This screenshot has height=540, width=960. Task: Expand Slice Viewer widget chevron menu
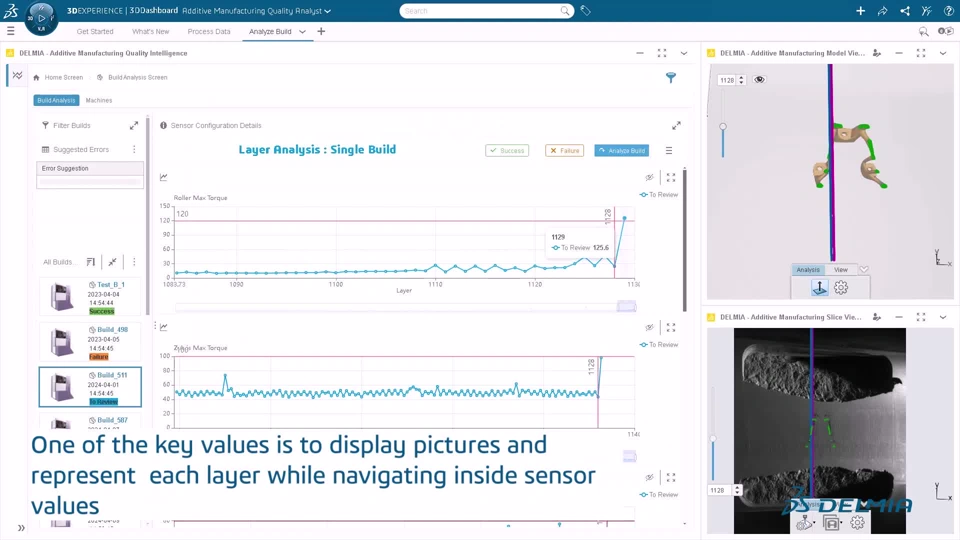pyautogui.click(x=943, y=317)
